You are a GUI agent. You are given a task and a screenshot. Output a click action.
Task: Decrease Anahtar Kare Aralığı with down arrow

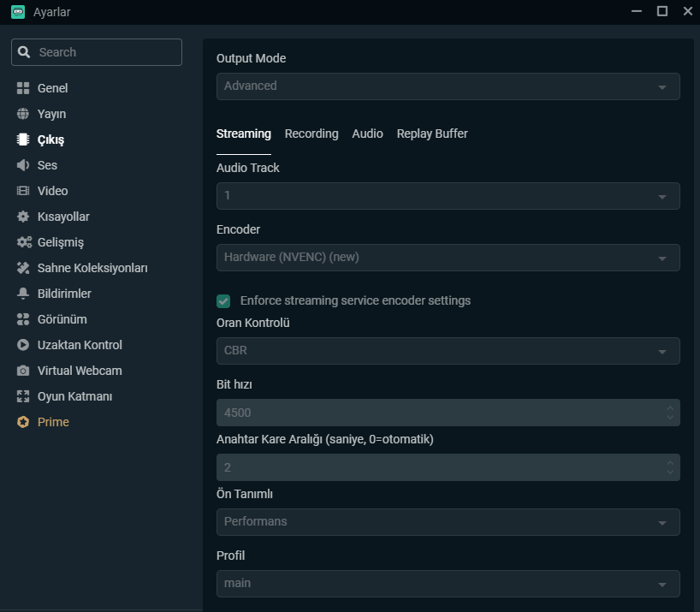point(670,472)
